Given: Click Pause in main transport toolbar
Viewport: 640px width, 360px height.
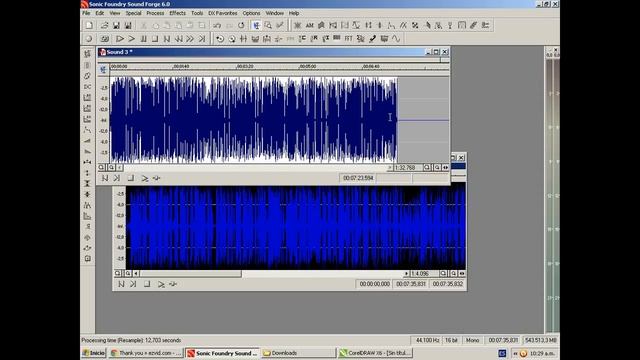Looking at the screenshot, I should (143, 39).
